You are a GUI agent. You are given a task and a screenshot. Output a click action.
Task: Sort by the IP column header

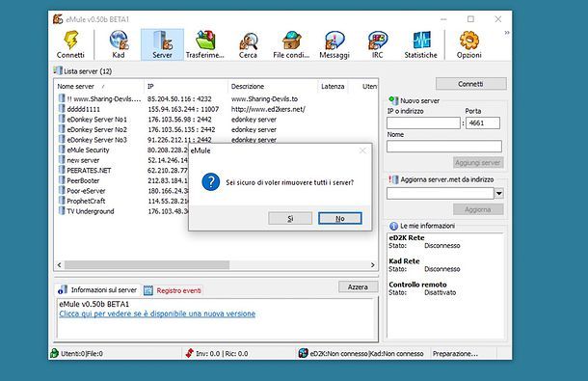[x=186, y=87]
